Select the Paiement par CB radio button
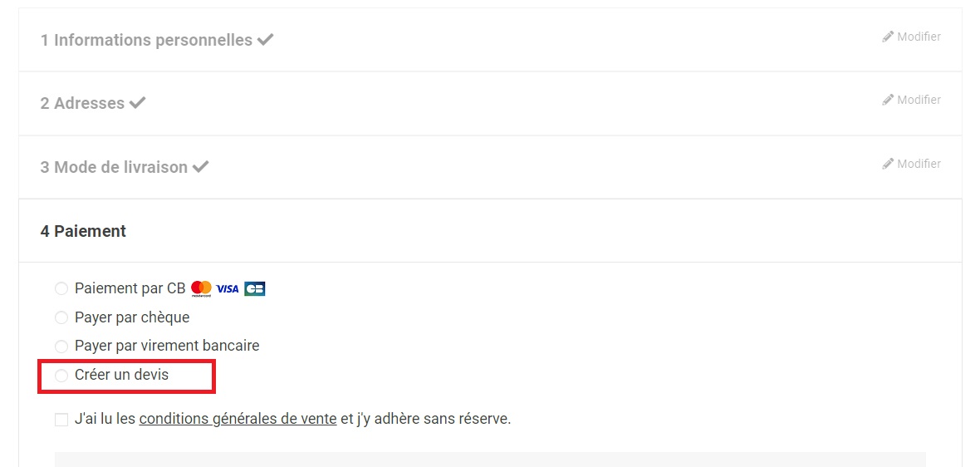Viewport: 980px width, 467px height. [x=61, y=289]
